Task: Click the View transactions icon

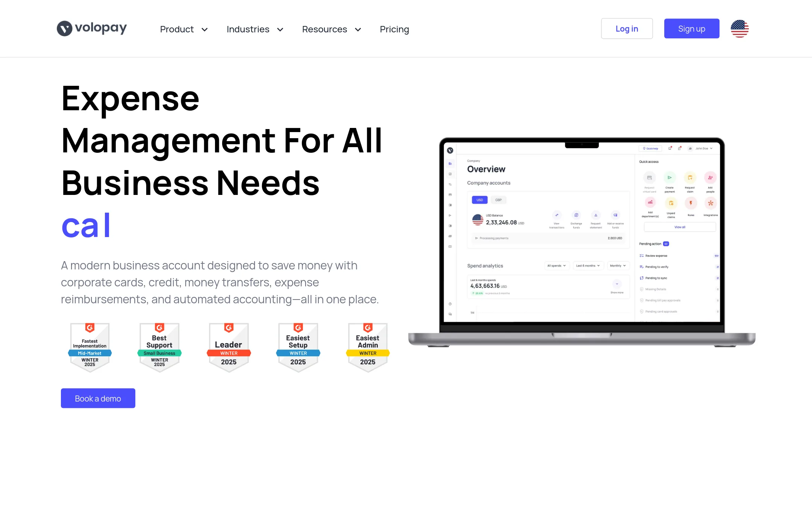Action: click(557, 215)
